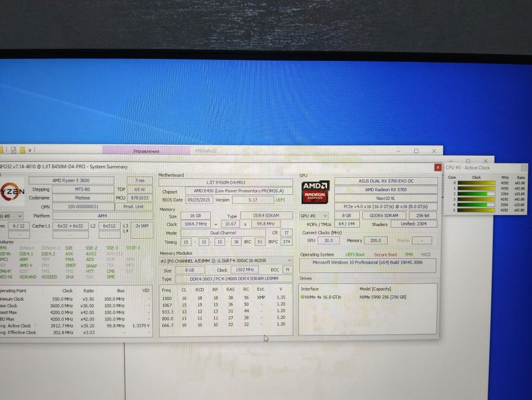Click the 256-bit bus width field

click(x=423, y=216)
